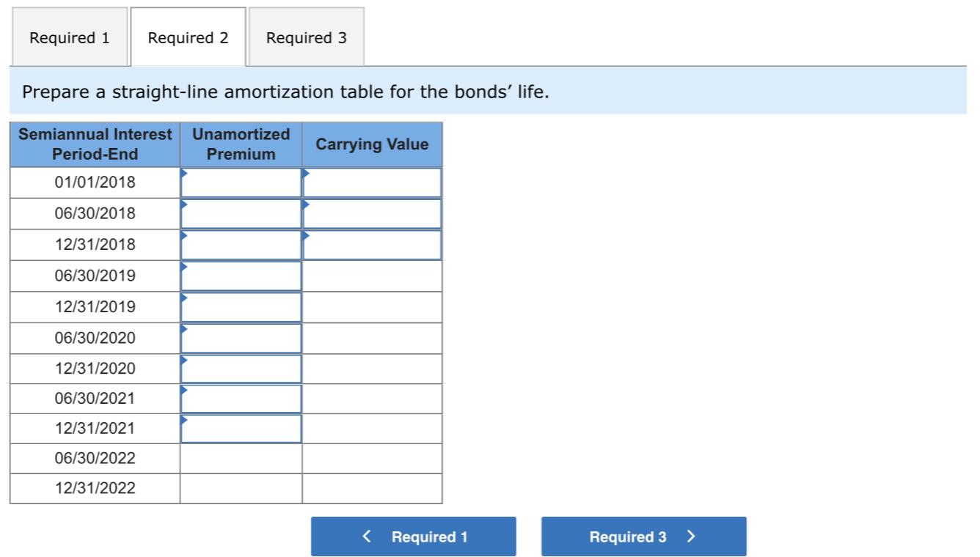Image resolution: width=980 pixels, height=557 pixels.
Task: Click the right chevron on Required 3 button
Action: pos(690,536)
